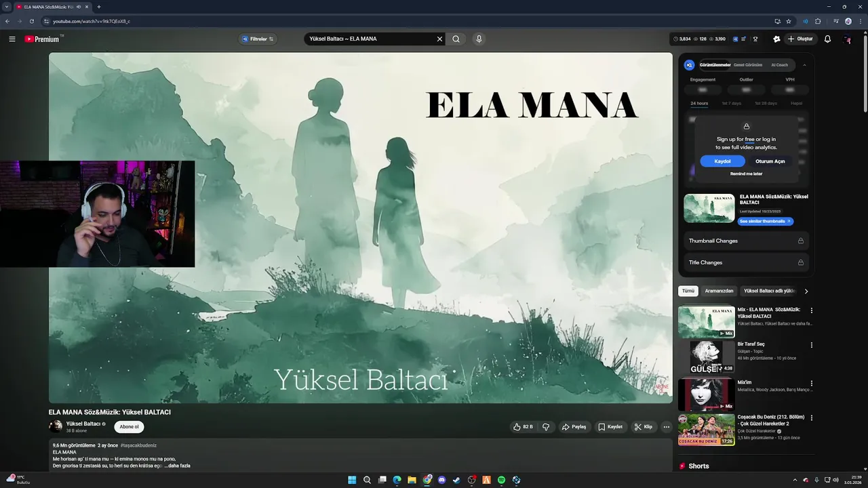Image resolution: width=868 pixels, height=488 pixels.
Task: Click the Oluştur create button
Action: [x=800, y=39]
